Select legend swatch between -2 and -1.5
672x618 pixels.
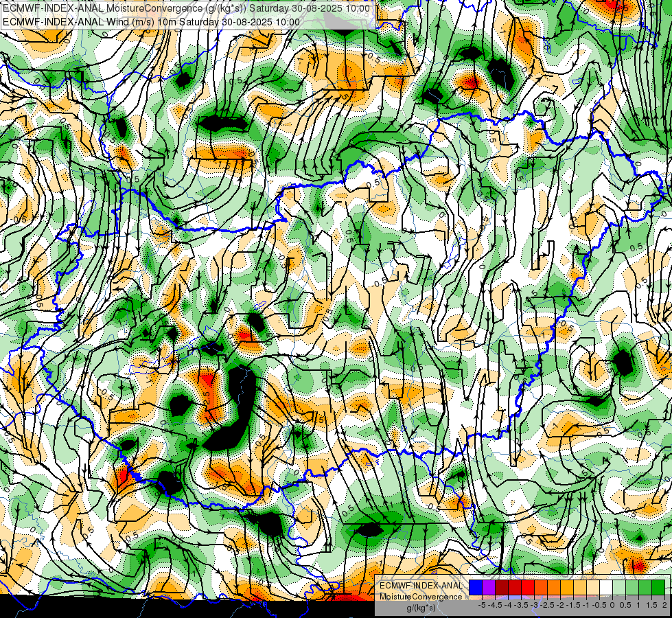tap(567, 588)
